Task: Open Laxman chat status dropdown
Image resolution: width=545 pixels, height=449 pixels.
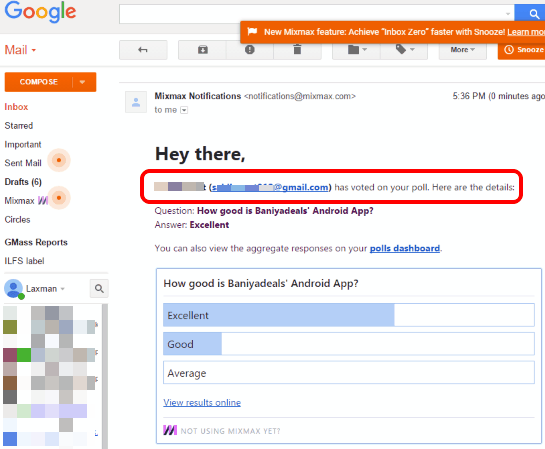Action: [x=45, y=289]
